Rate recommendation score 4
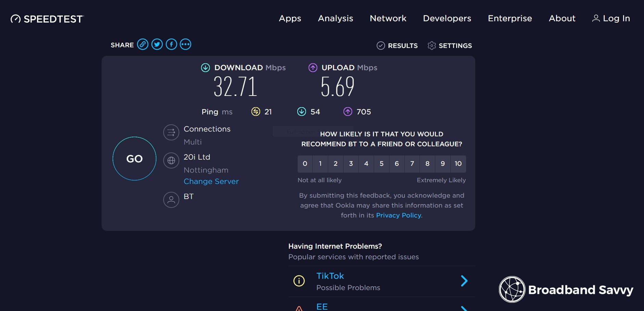 [x=366, y=164]
